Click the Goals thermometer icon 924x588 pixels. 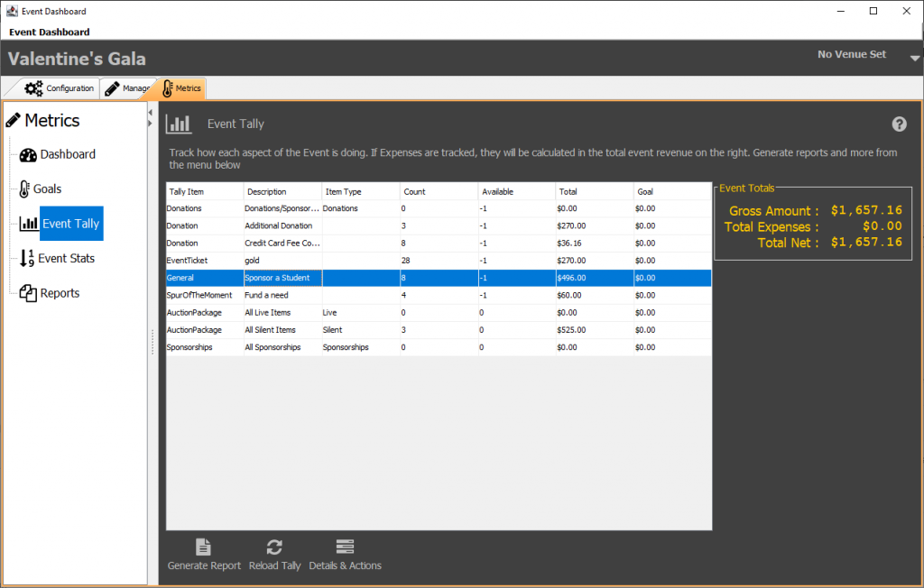pyautogui.click(x=24, y=188)
